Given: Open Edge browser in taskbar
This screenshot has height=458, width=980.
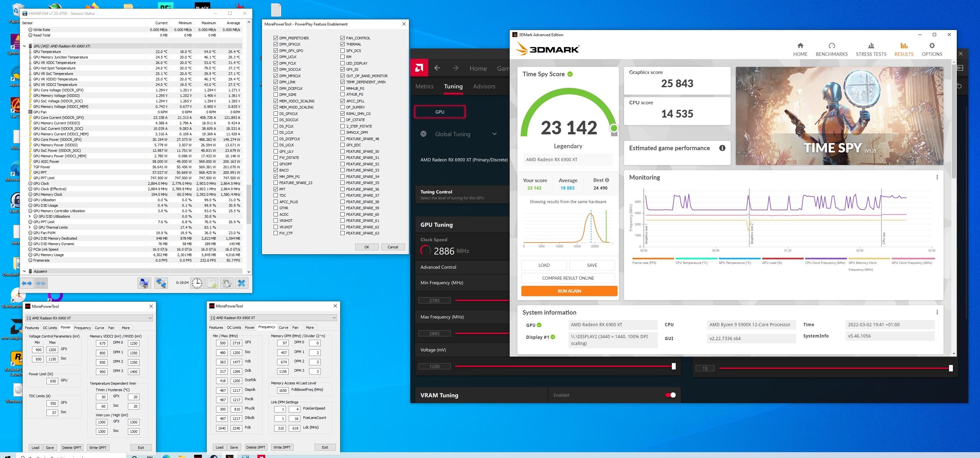Looking at the screenshot, I should (x=166, y=456).
